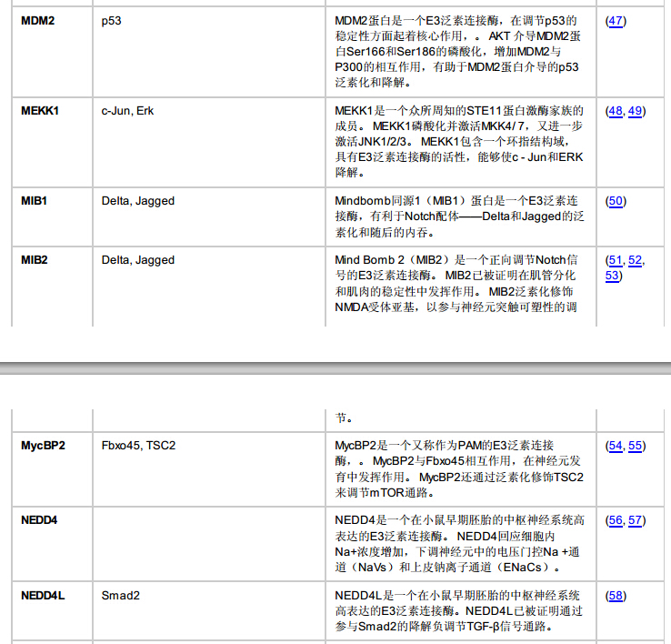671x644 pixels.
Task: Open reference link 58
Action: [616, 596]
